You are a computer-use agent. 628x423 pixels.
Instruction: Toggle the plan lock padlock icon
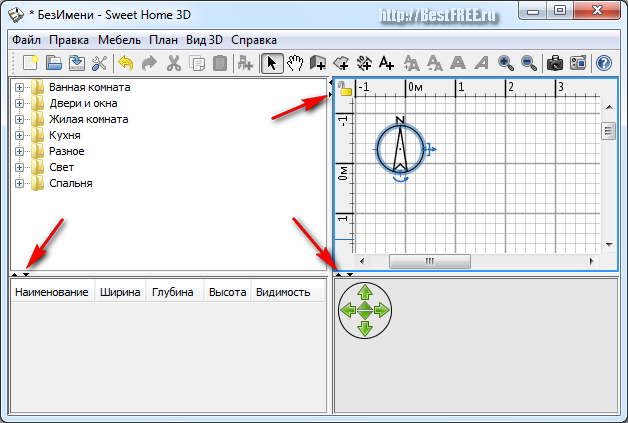[344, 89]
